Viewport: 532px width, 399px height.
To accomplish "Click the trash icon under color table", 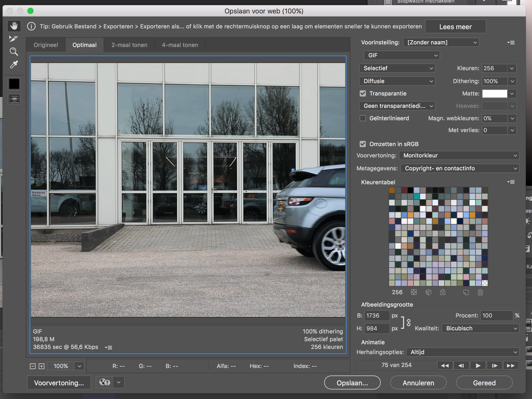I will coord(480,292).
